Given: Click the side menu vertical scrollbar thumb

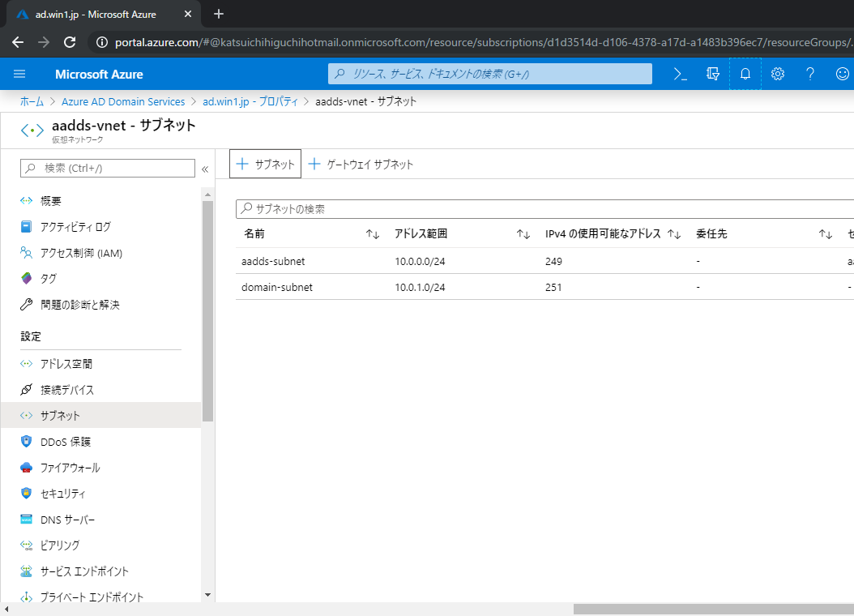Looking at the screenshot, I should pos(207,311).
